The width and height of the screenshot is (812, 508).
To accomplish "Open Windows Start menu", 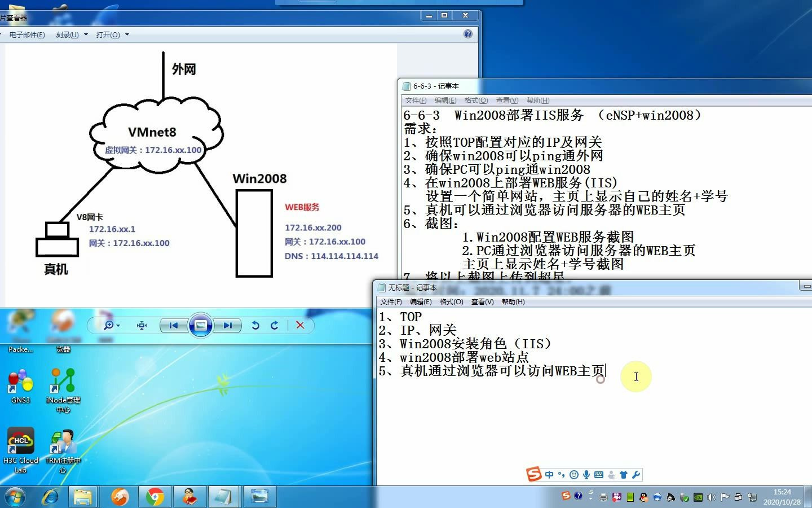I will click(15, 497).
